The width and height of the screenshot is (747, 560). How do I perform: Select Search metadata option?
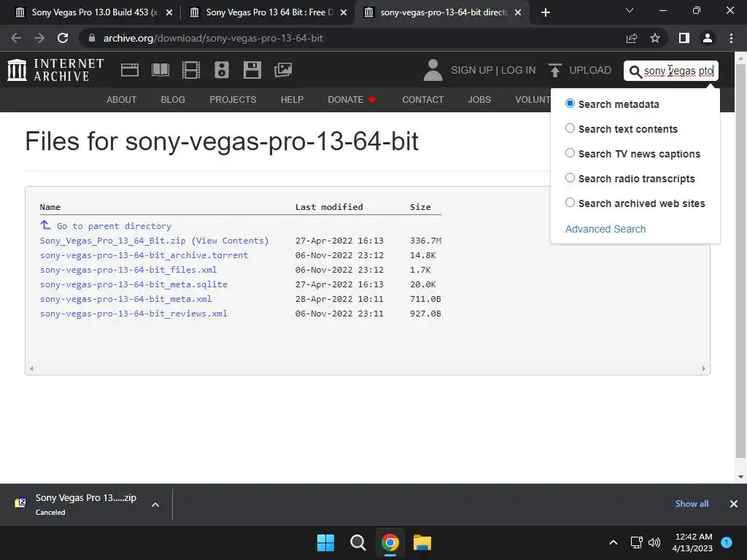coord(570,104)
